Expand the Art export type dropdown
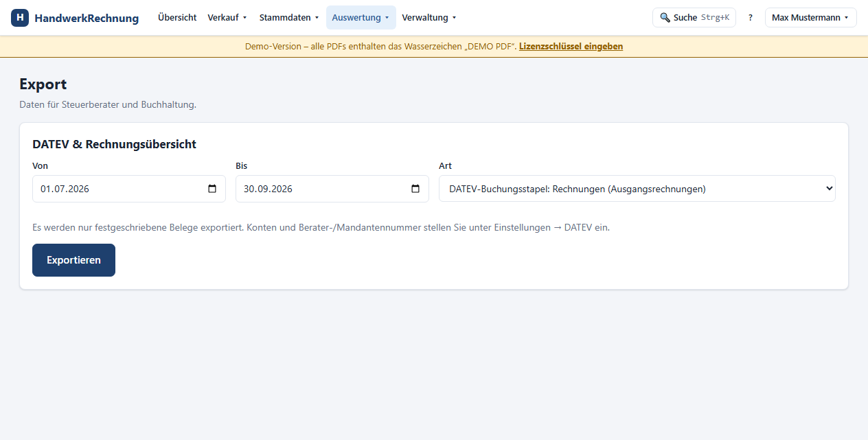868x440 pixels. (x=637, y=189)
